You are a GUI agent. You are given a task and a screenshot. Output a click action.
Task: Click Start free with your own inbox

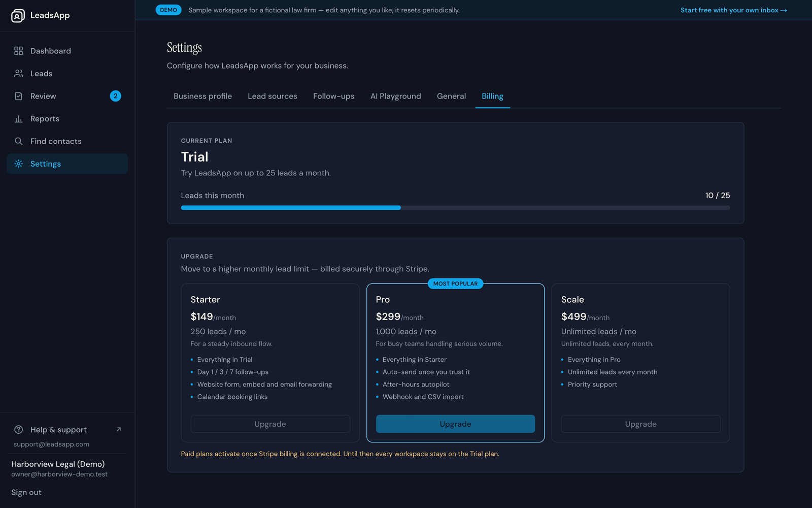point(733,10)
